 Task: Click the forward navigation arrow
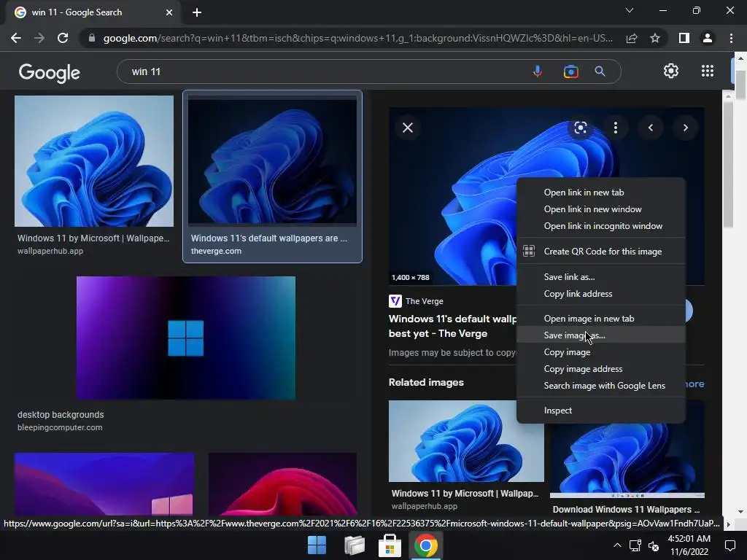point(39,38)
